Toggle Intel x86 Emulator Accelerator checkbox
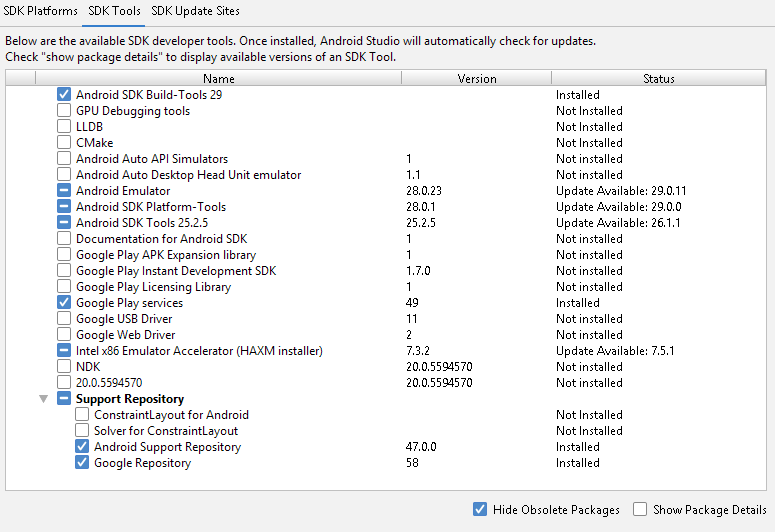The height and width of the screenshot is (532, 775). [64, 350]
